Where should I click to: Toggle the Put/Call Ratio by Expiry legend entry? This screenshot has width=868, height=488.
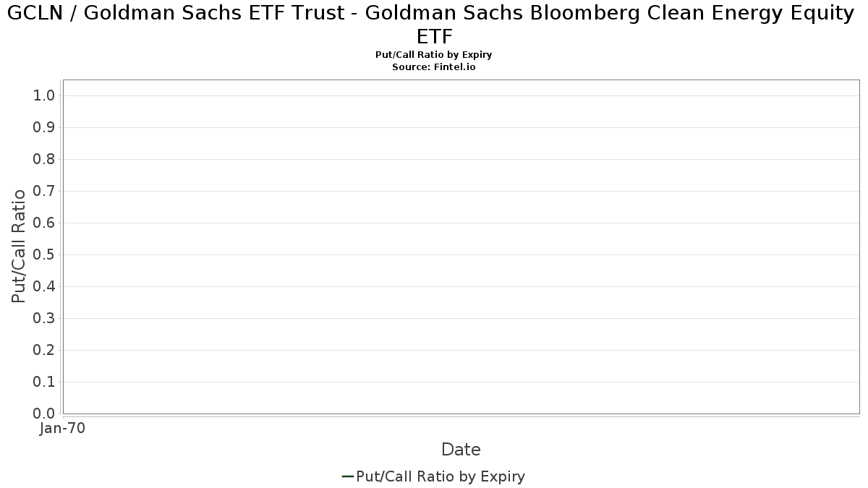pos(434,476)
